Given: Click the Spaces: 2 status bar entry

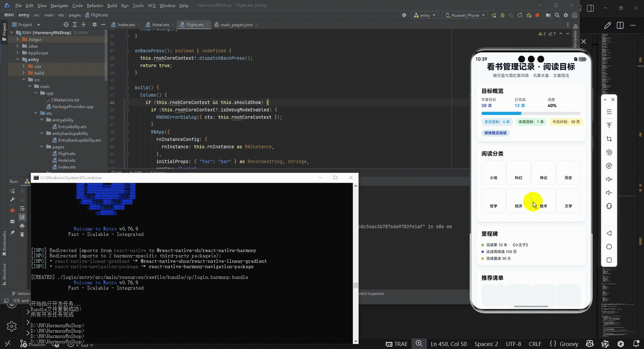Looking at the screenshot, I should 486,344.
